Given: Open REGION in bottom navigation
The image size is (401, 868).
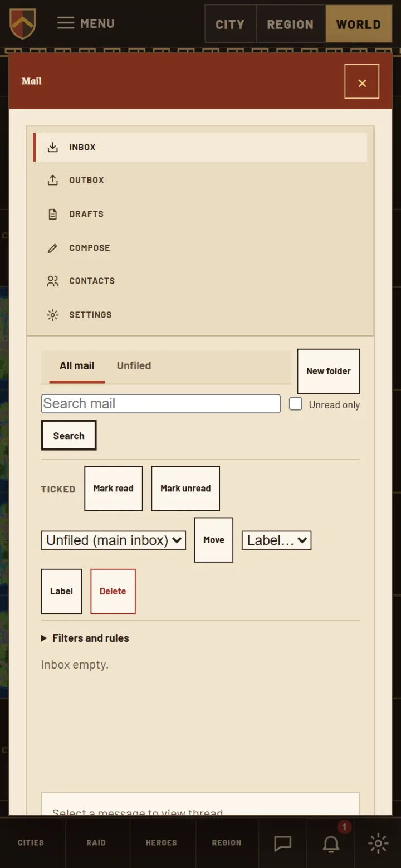Looking at the screenshot, I should tap(227, 843).
